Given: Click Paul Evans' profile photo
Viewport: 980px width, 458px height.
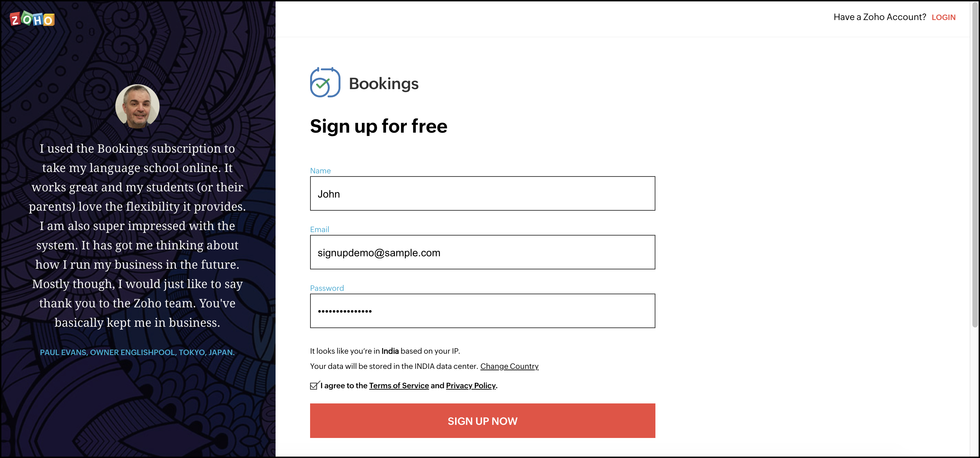Looking at the screenshot, I should (137, 106).
